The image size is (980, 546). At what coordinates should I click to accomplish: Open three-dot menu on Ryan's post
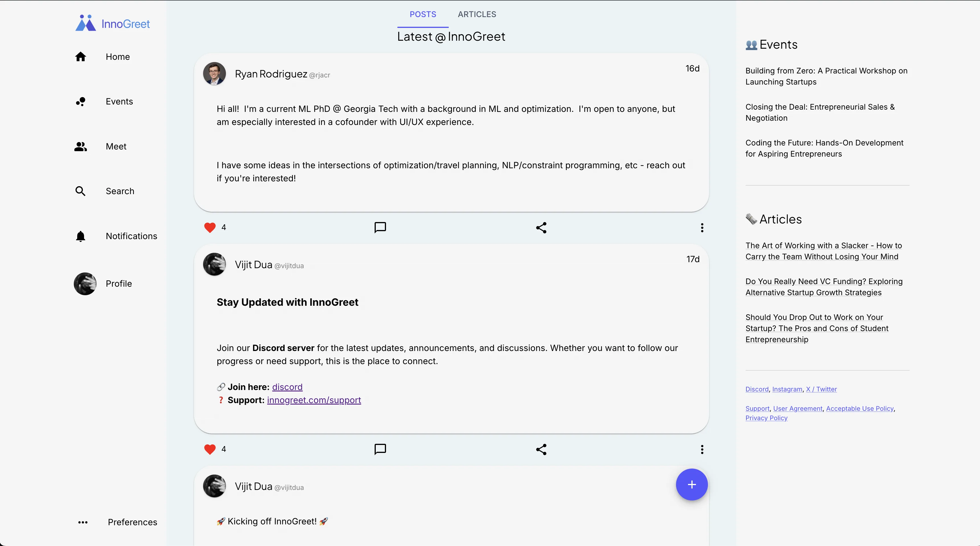[x=702, y=228]
